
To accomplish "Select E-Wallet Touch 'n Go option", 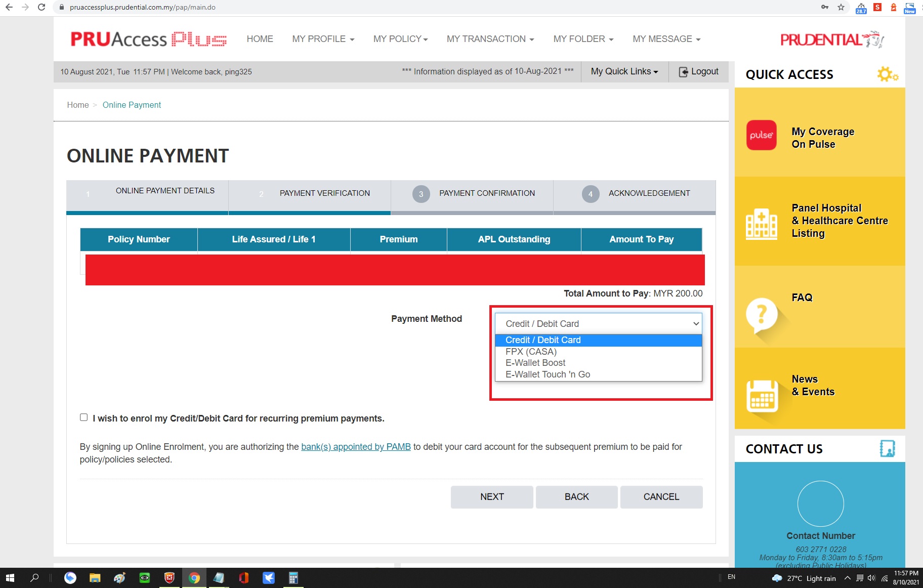I will [548, 374].
